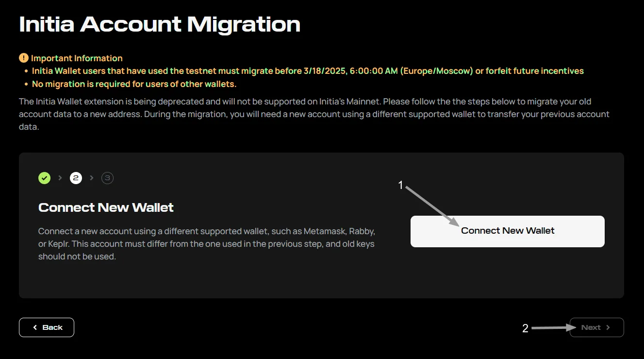
Task: Select the step 3 circle indicator
Action: pos(107,178)
